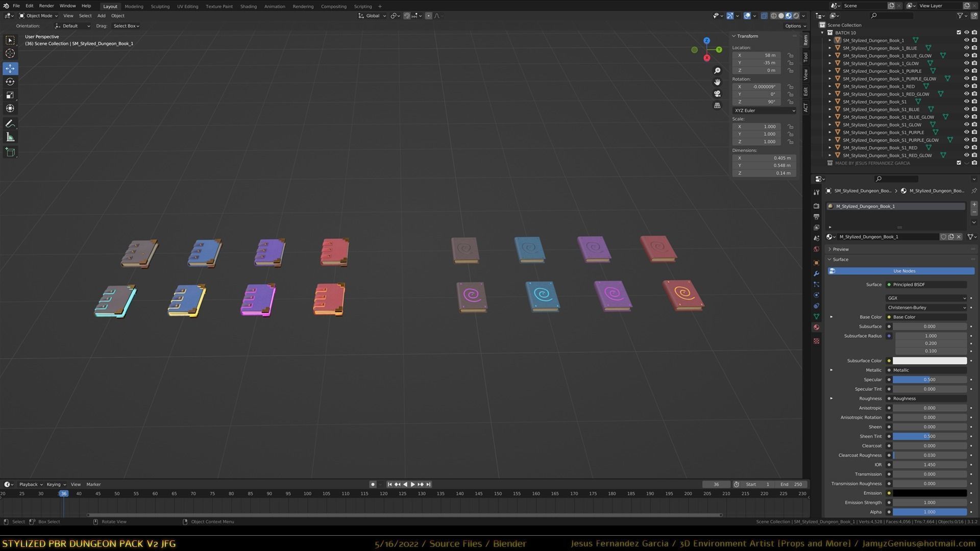Screen dimensions: 980x551
Task: Click the Keying button in timeline
Action: [x=56, y=484]
